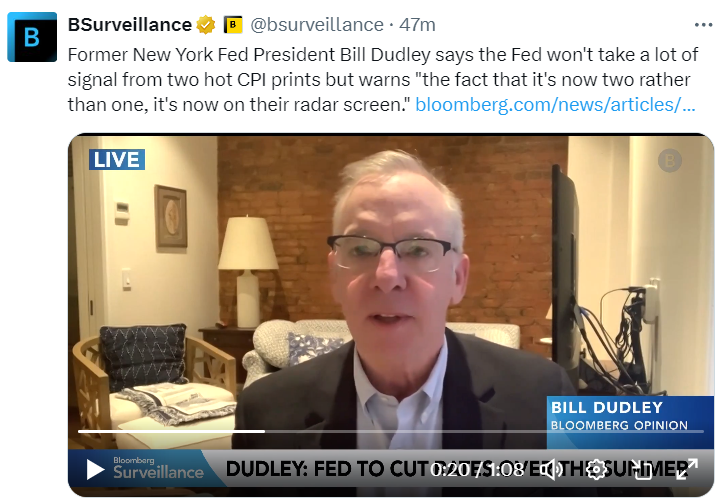Screen dimensions: 724x503
Task: Mute the video with the speaker icon
Action: [x=551, y=470]
